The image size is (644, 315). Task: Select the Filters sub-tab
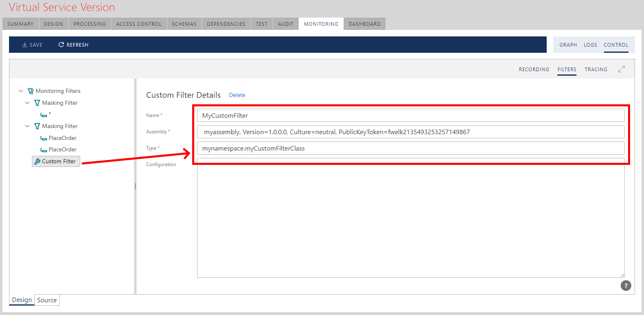[567, 70]
